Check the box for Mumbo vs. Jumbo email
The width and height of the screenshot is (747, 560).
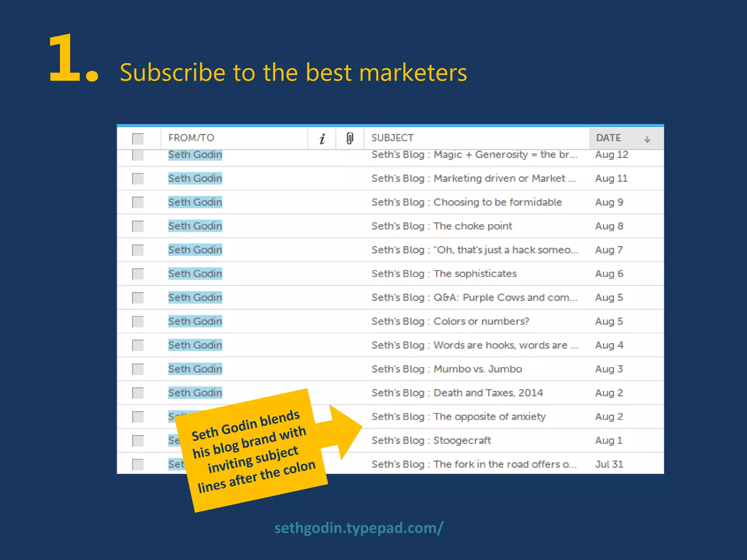pos(138,369)
